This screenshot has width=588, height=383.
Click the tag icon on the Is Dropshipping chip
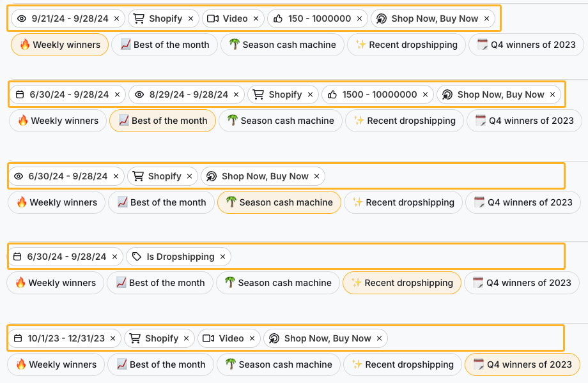click(x=137, y=257)
